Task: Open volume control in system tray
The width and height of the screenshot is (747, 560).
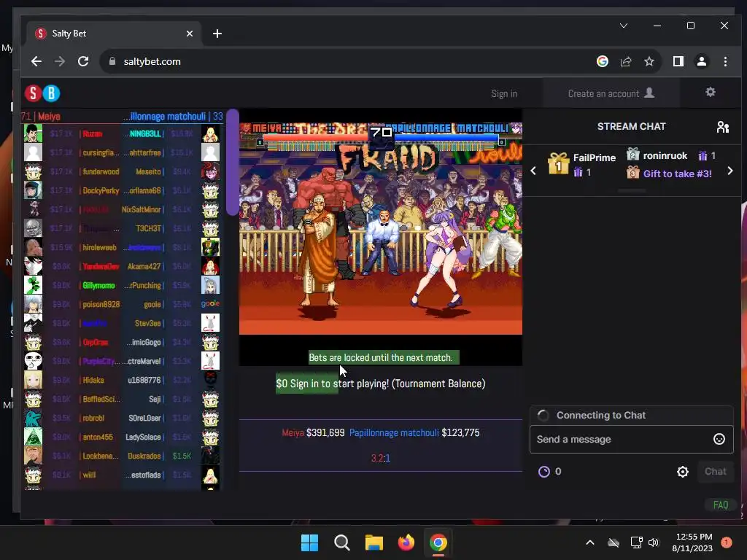Action: pyautogui.click(x=653, y=542)
